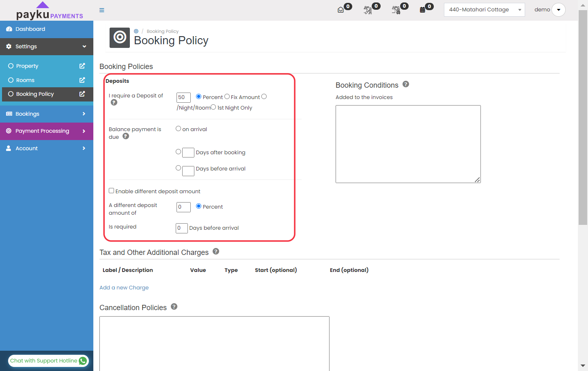Image resolution: width=588 pixels, height=371 pixels.
Task: Click Chat with Support Hotline button
Action: [48, 361]
